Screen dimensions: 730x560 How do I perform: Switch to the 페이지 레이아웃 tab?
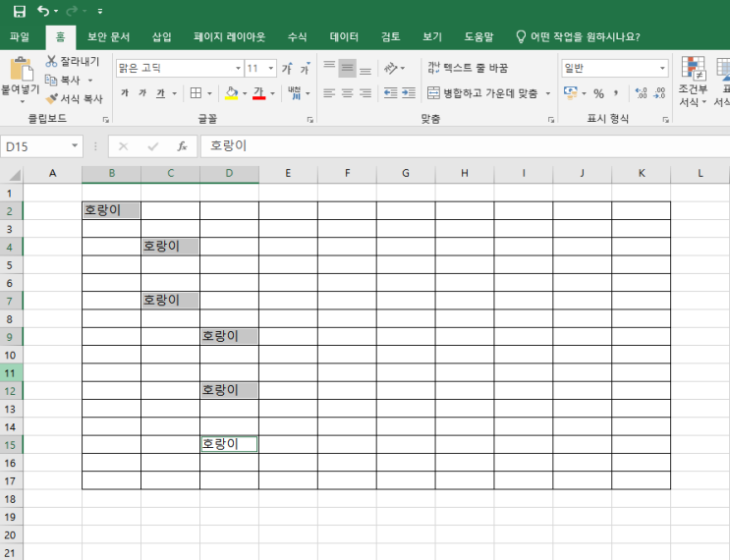coord(229,36)
